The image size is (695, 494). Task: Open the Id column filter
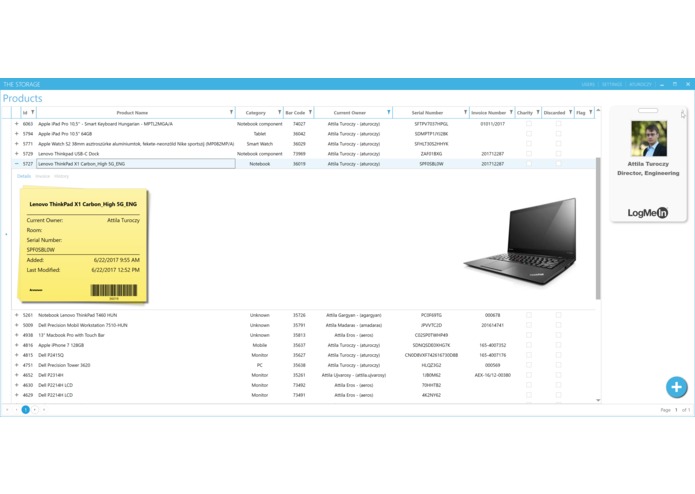coord(32,113)
